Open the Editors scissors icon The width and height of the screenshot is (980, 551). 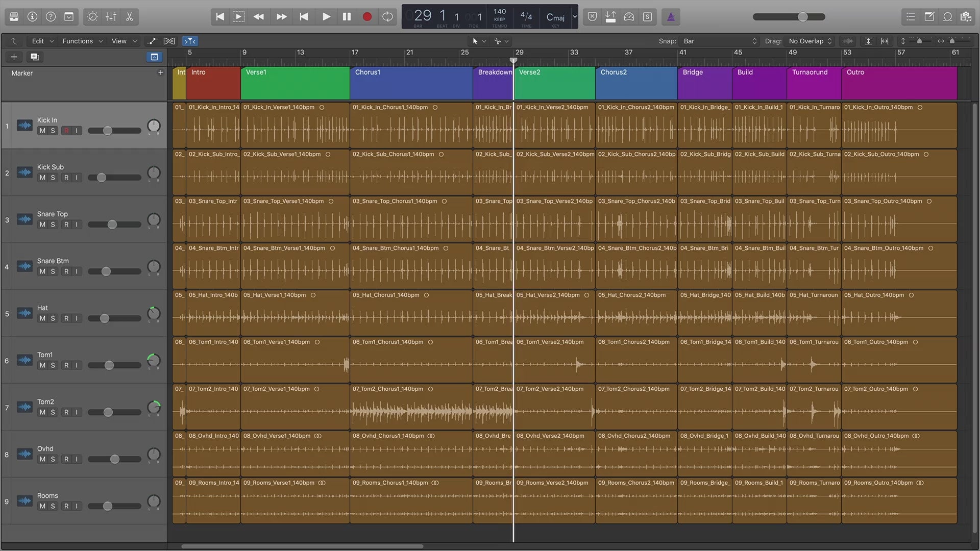coord(129,17)
